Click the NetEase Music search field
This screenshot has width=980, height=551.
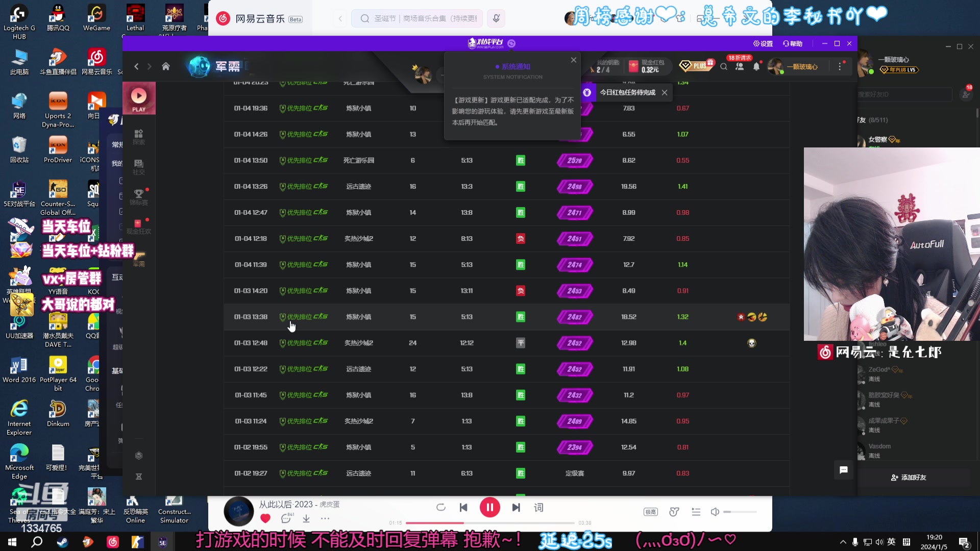417,18
